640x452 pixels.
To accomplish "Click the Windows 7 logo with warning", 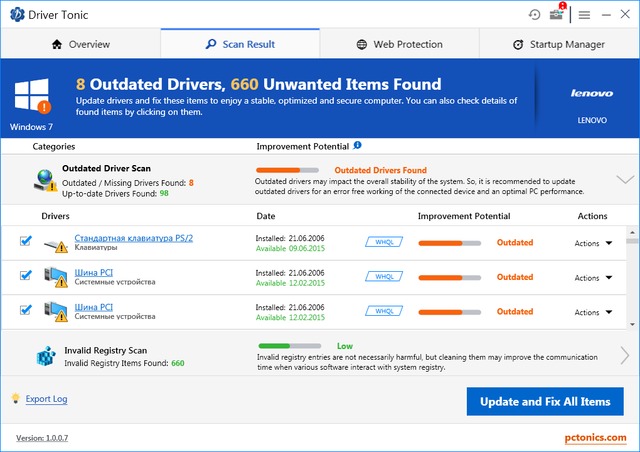I will tap(33, 96).
